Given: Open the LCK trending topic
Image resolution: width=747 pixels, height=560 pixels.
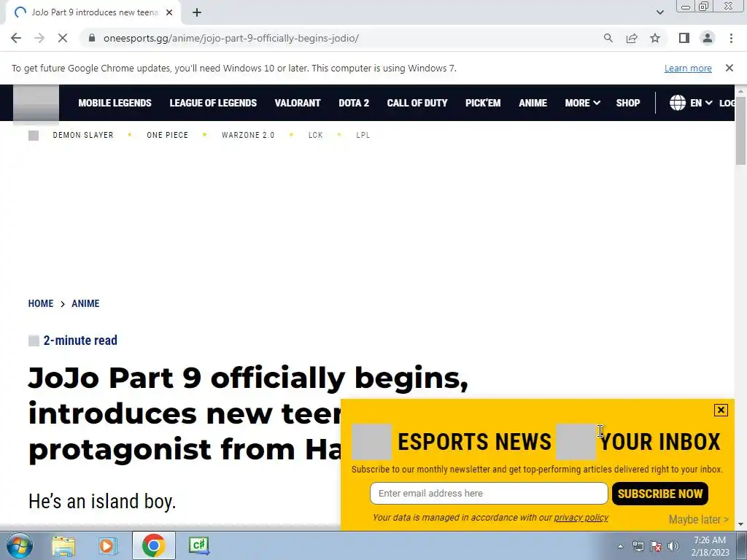Looking at the screenshot, I should 315,135.
